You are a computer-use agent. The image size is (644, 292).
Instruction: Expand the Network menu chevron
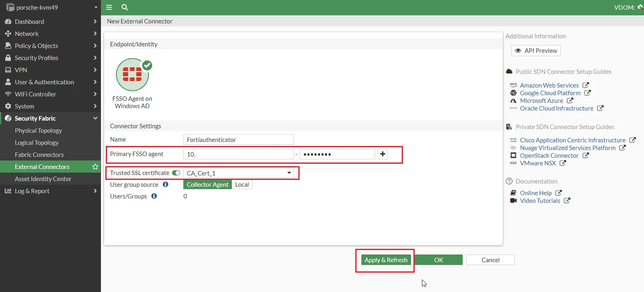coord(95,33)
